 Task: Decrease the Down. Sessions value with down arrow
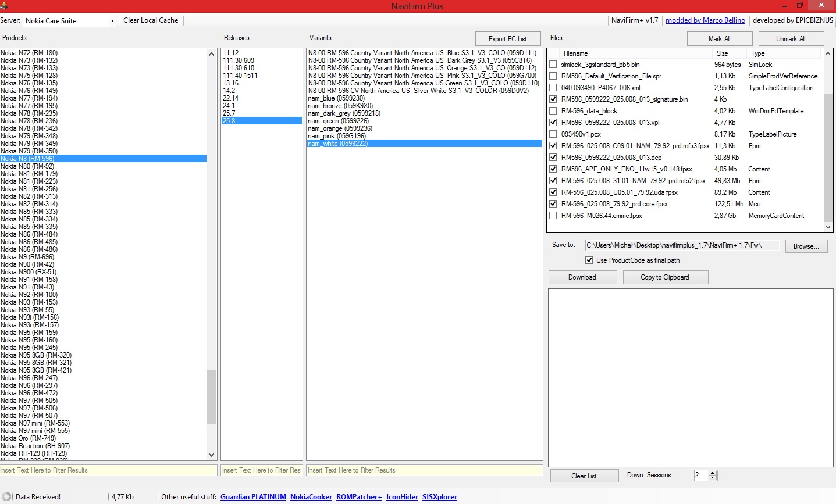pyautogui.click(x=713, y=478)
